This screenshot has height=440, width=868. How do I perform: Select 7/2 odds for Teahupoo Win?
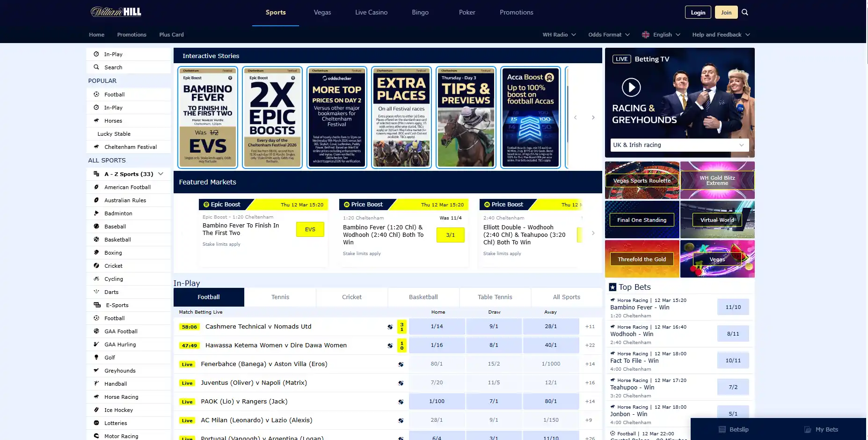[733, 387]
